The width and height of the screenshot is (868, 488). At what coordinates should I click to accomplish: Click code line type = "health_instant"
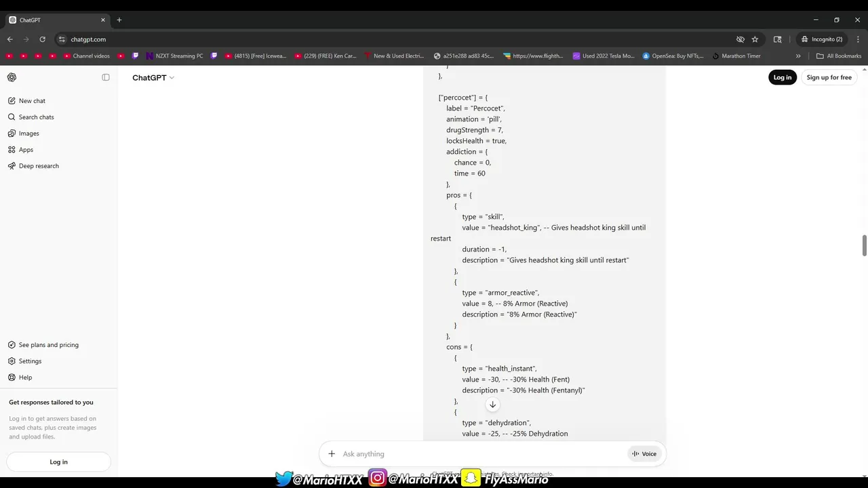click(500, 369)
